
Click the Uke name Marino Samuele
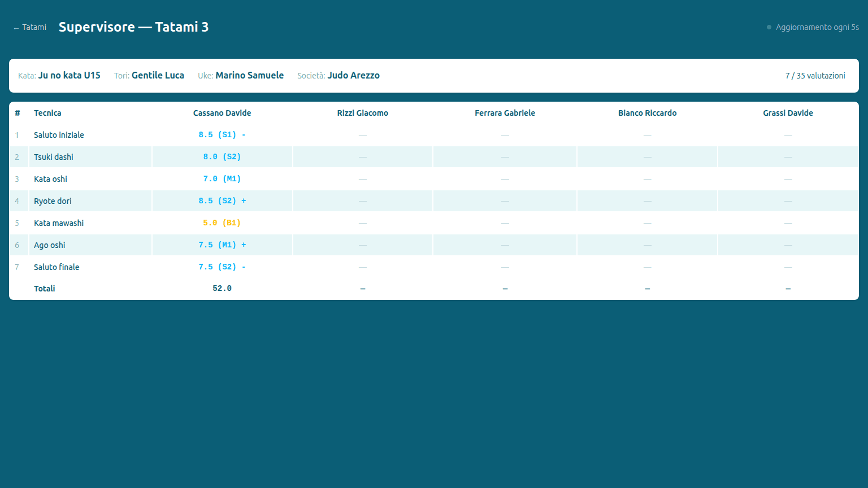(x=249, y=76)
